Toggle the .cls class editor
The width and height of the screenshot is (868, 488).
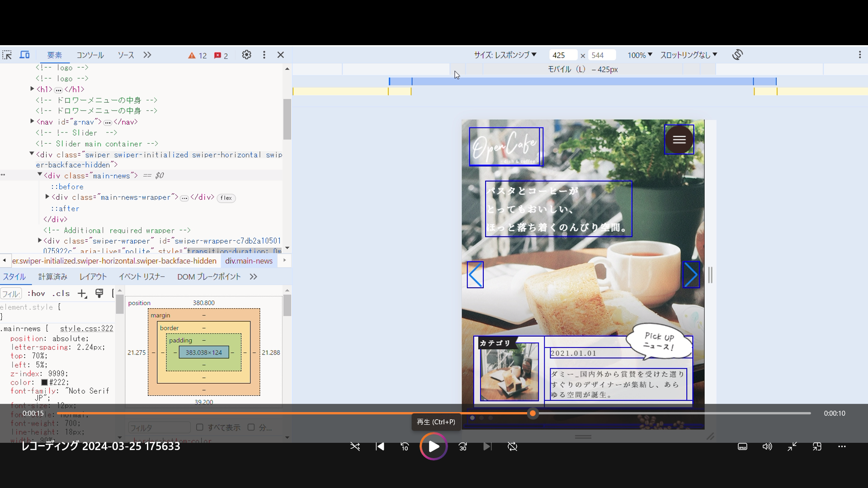[61, 293]
